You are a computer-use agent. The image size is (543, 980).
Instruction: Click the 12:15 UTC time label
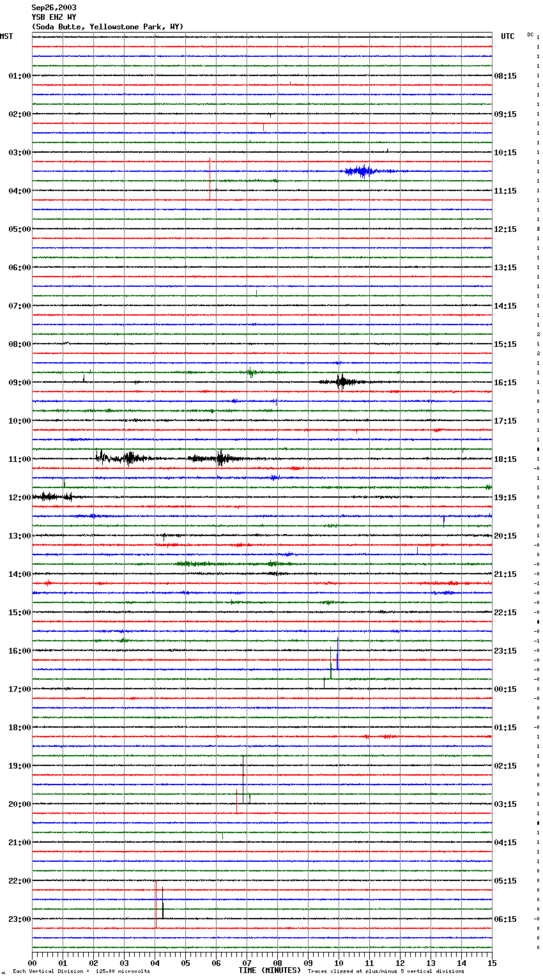(x=505, y=229)
